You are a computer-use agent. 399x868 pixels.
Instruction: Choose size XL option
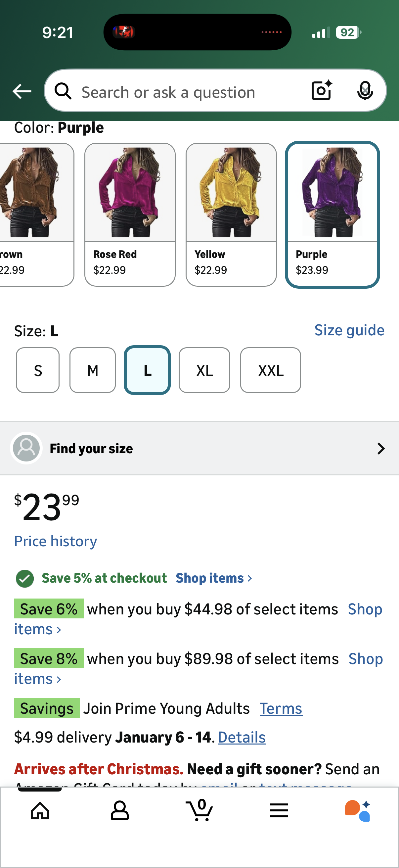click(x=204, y=370)
